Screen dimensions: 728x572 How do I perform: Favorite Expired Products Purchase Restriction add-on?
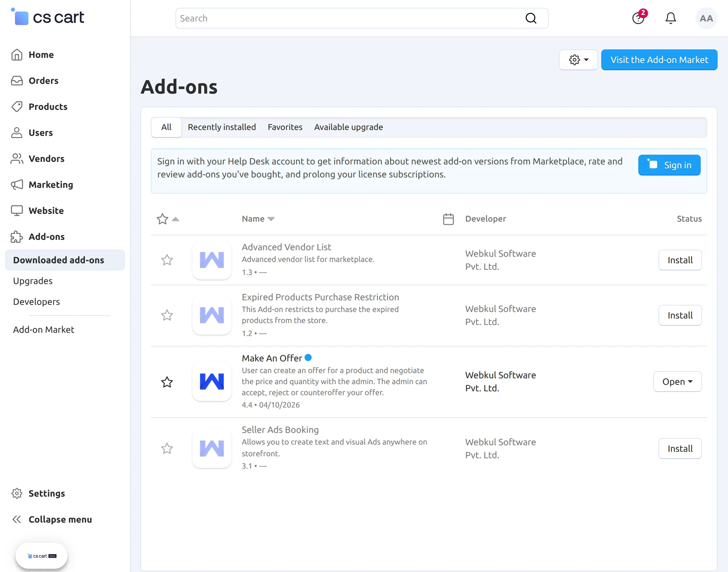[167, 315]
